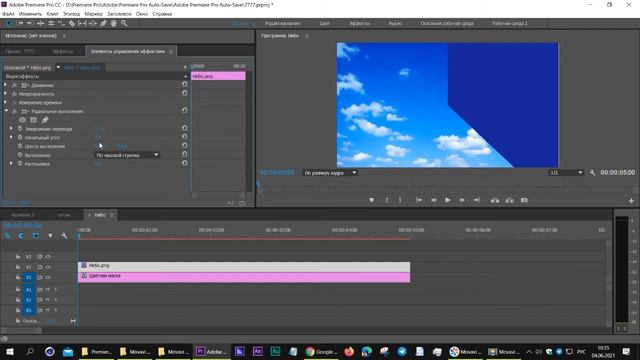
Task: Toggle lock on V2 track
Action: pyautogui.click(x=18, y=267)
